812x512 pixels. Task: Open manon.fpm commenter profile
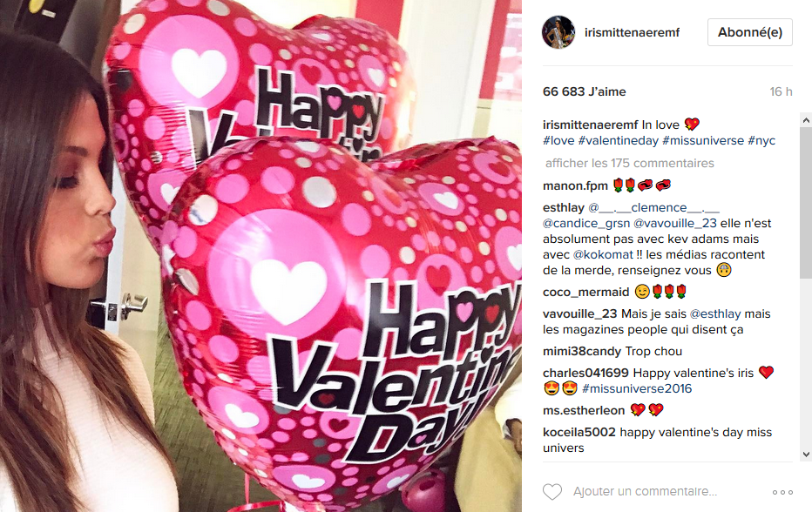(x=575, y=185)
